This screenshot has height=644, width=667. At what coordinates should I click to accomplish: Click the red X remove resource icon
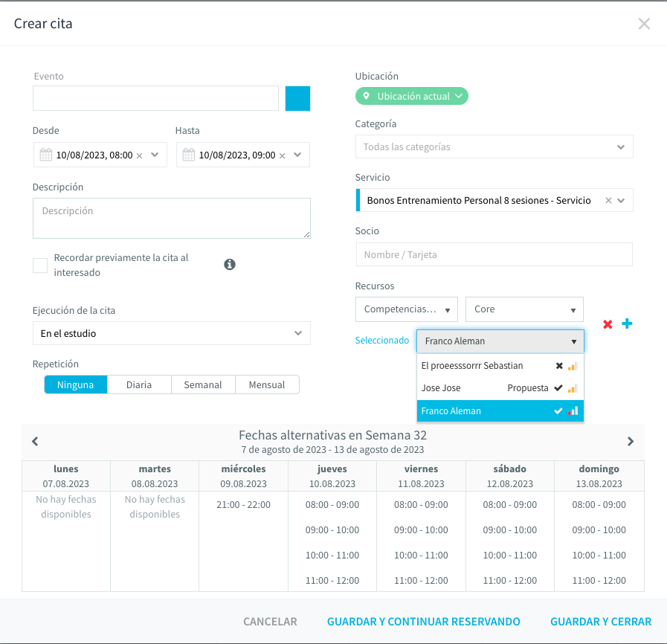(608, 324)
